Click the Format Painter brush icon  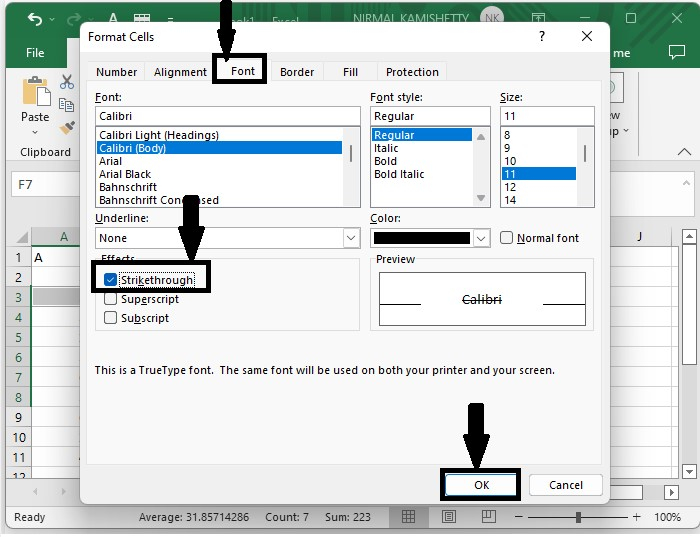67,127
